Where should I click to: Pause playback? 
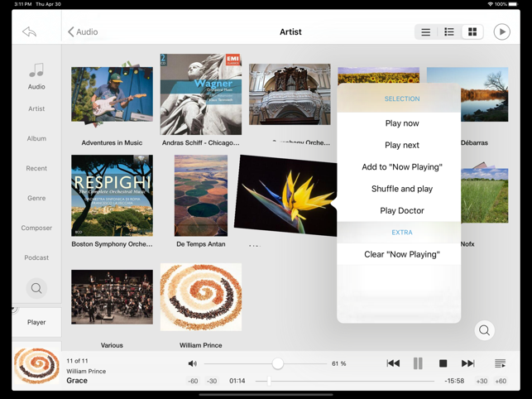coord(418,363)
